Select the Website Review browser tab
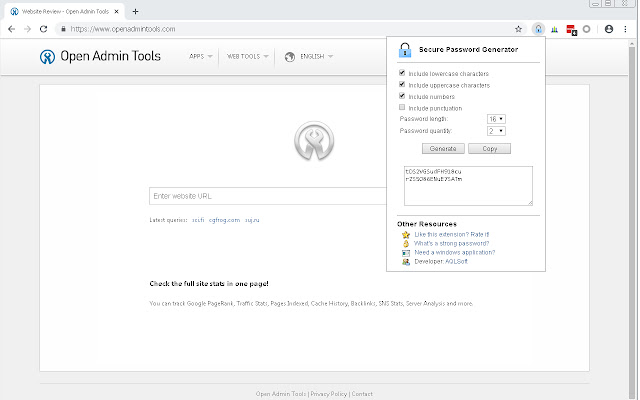Viewport: 640px width, 400px height. point(65,11)
